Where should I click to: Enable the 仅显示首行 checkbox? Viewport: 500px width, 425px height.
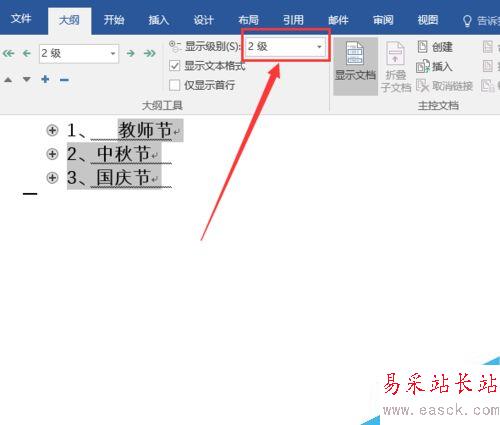175,85
